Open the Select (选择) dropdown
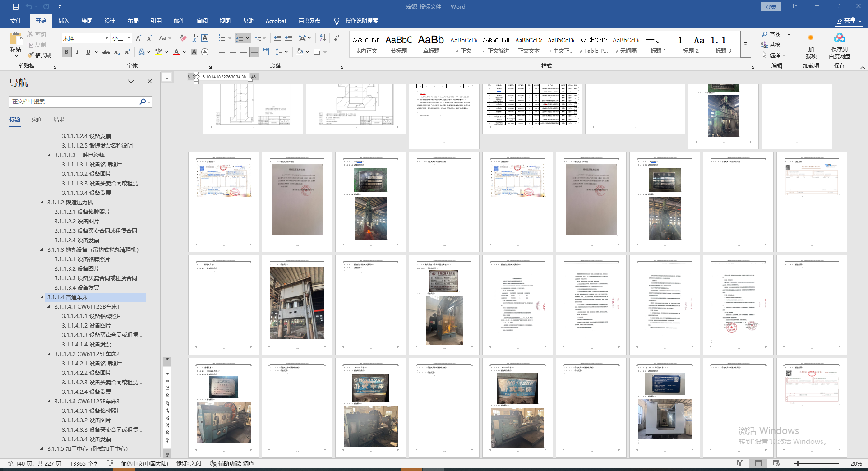Image resolution: width=868 pixels, height=471 pixels. point(774,55)
